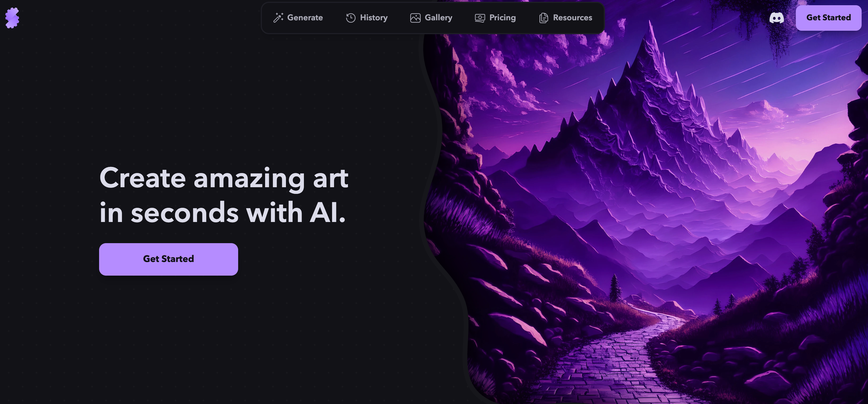Open the Pricing text link

point(502,17)
